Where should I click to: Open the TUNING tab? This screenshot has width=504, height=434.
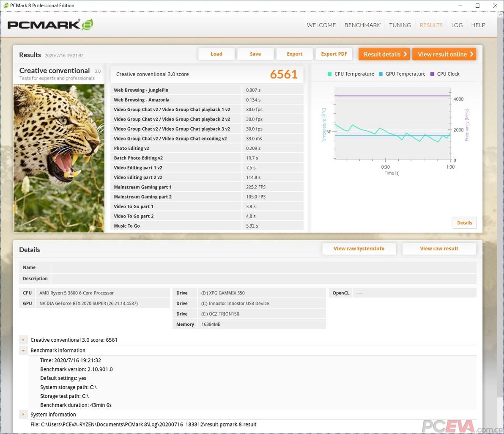400,25
